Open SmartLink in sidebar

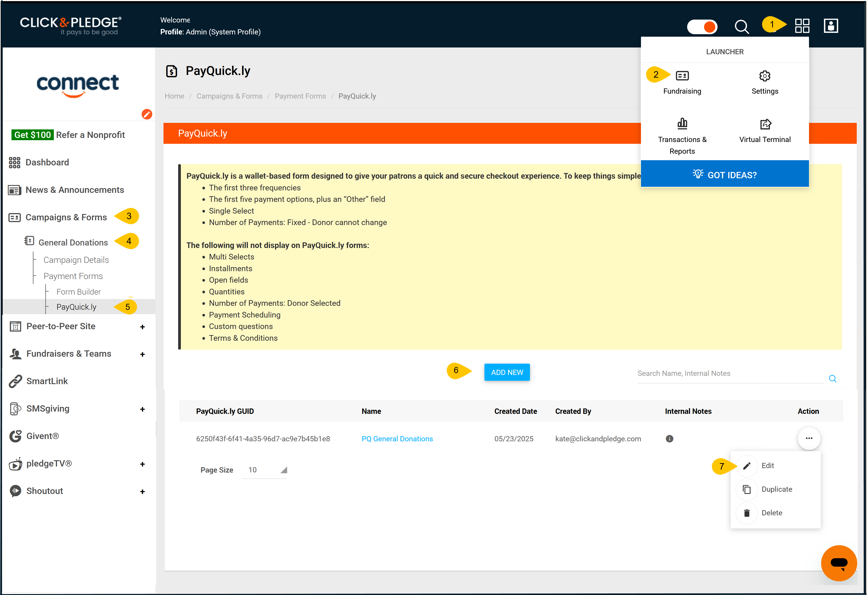(47, 381)
